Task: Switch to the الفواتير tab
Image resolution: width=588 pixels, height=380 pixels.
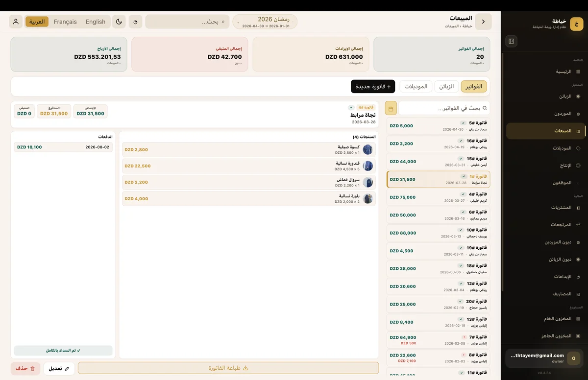Action: coord(474,87)
